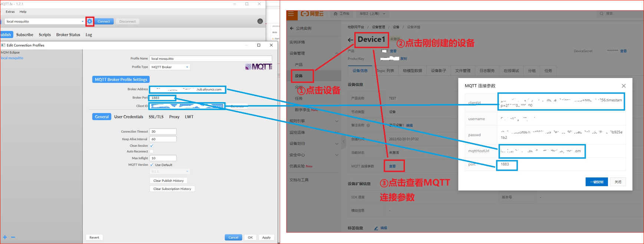Switch to the Scripts tab
The image size is (644, 244).
45,35
